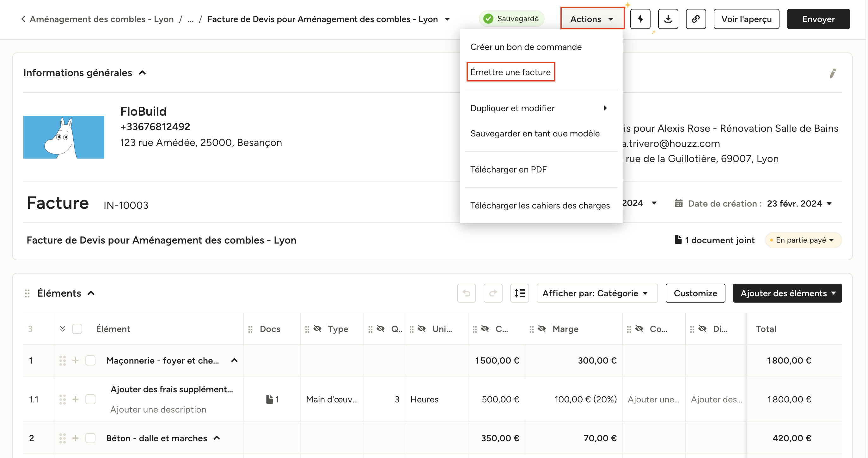Click drag handle of Maçonnerie row
Image resolution: width=868 pixels, height=458 pixels.
[x=62, y=361]
